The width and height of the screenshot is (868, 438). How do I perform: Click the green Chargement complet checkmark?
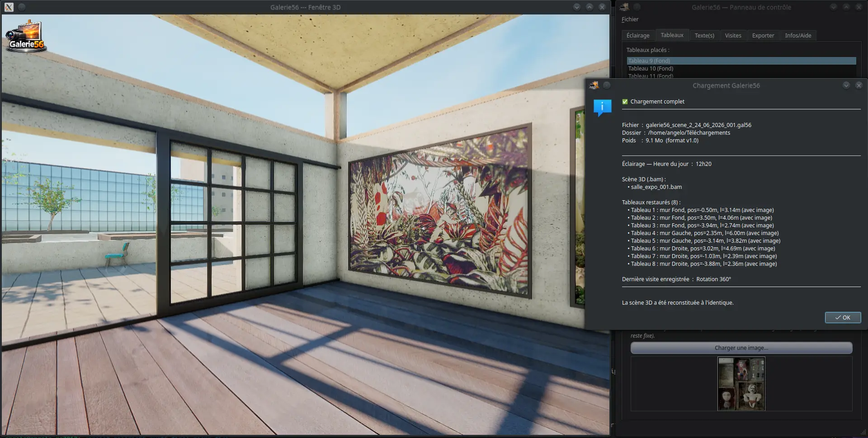[625, 102]
